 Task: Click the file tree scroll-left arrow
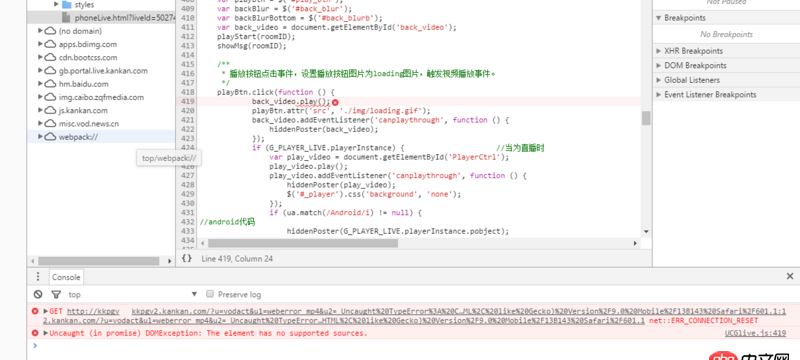(32, 261)
